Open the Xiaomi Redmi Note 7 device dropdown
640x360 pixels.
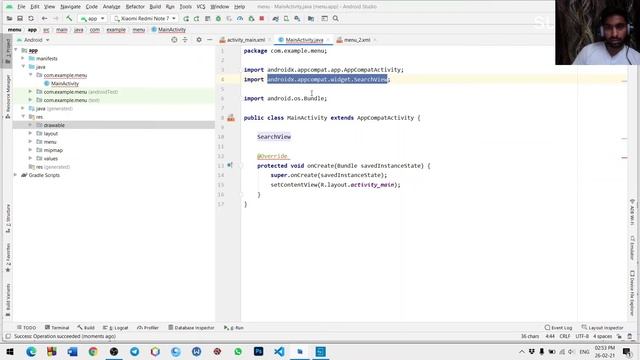coord(144,18)
